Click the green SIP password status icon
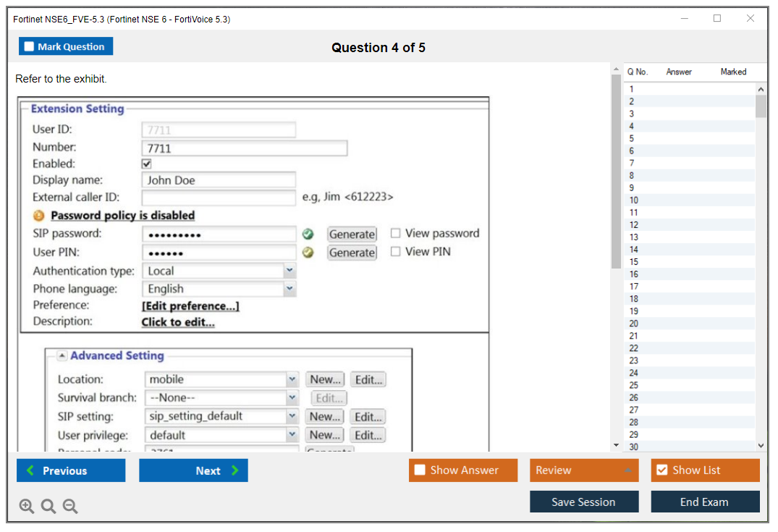778x532 pixels. (x=308, y=234)
